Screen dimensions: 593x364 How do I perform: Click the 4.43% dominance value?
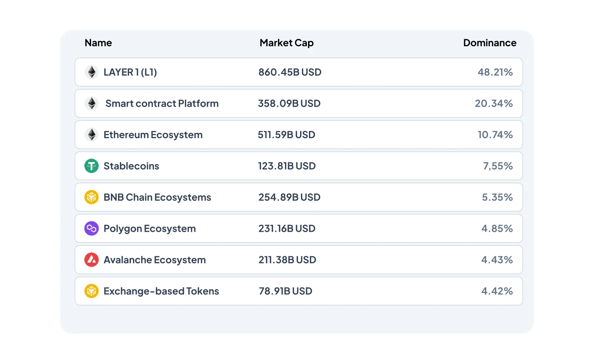point(497,260)
